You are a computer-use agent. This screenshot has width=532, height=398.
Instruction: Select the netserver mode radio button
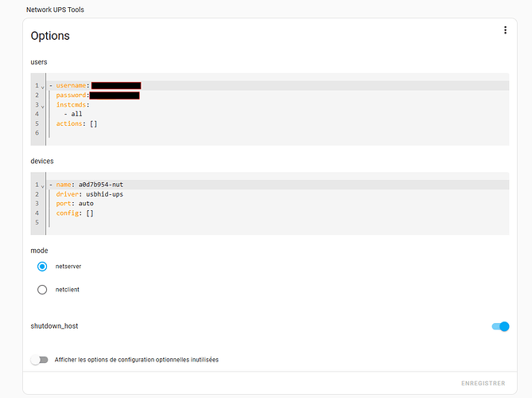[x=42, y=267]
